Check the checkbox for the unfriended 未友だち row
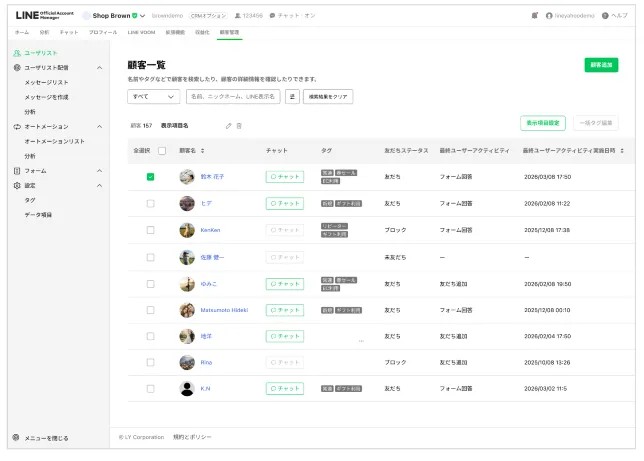Screen dimensions: 644x461 pos(150,257)
